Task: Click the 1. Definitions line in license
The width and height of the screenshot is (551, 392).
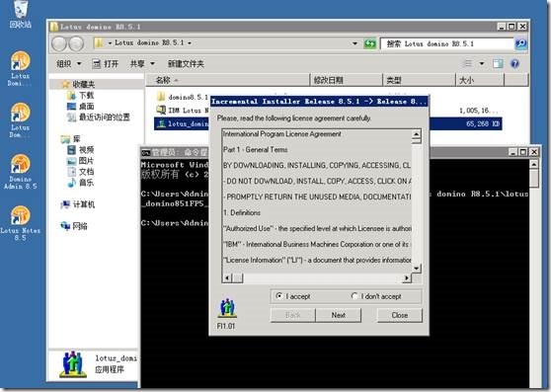Action: 242,212
